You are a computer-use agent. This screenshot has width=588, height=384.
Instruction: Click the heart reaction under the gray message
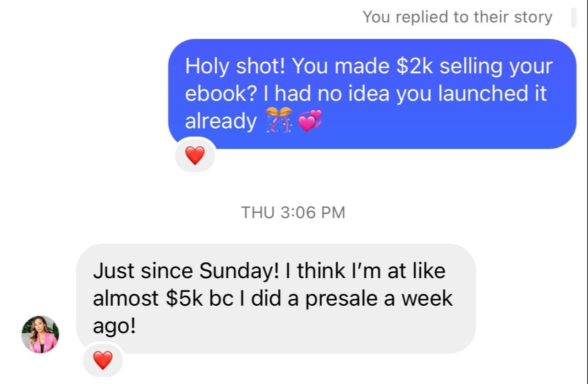tap(103, 360)
